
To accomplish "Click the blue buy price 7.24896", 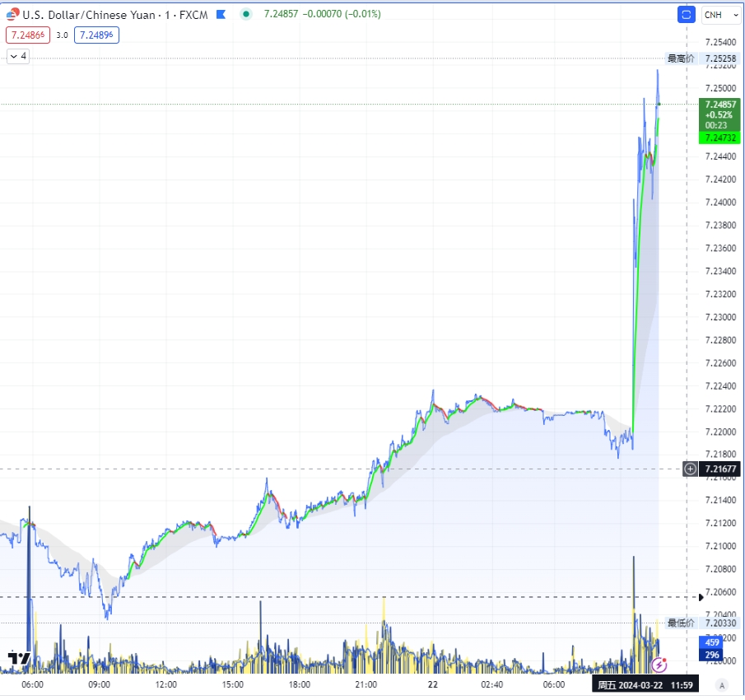I will click(96, 35).
